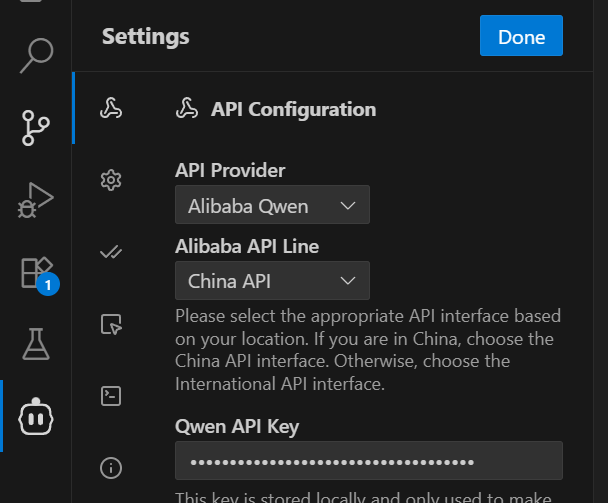Open the Cline robot panel
This screenshot has width=608, height=503.
tap(36, 417)
